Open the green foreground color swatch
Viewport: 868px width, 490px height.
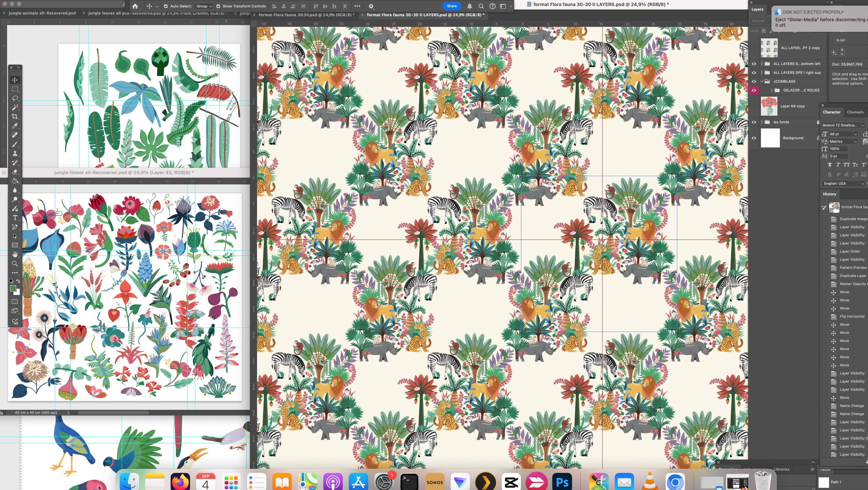pyautogui.click(x=13, y=288)
